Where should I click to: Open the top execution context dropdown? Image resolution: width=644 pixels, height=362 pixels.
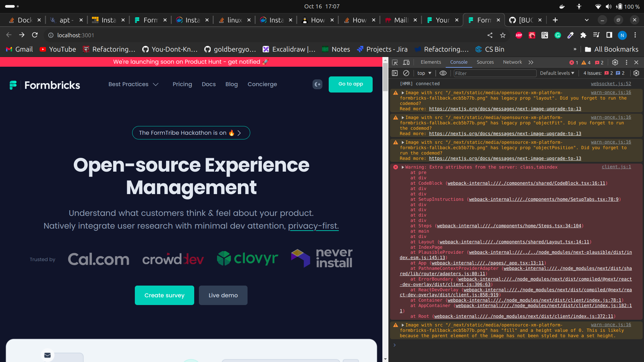click(424, 73)
